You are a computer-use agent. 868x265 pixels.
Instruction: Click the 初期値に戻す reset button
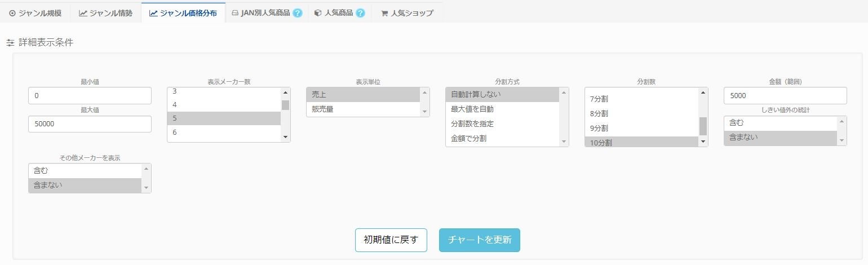click(x=391, y=240)
